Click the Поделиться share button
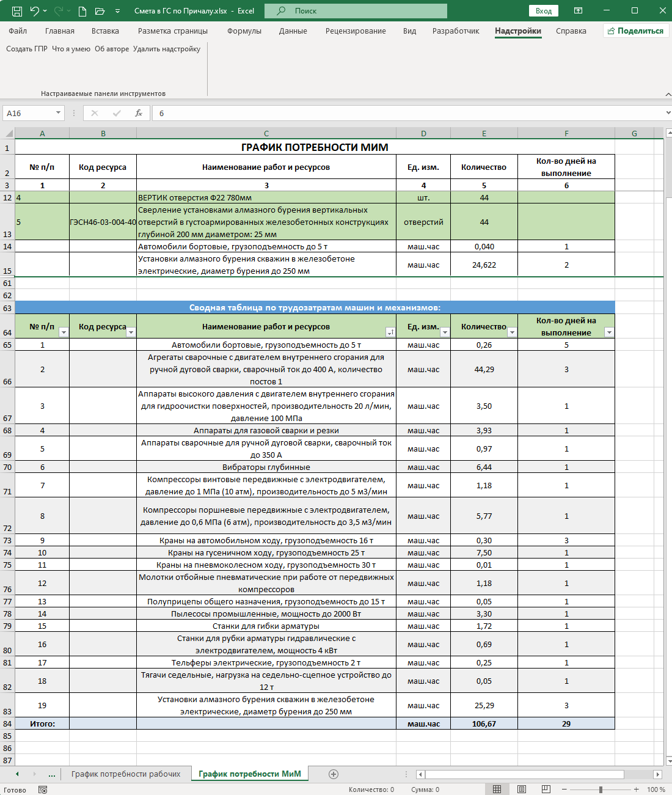672x795 pixels. tap(636, 31)
